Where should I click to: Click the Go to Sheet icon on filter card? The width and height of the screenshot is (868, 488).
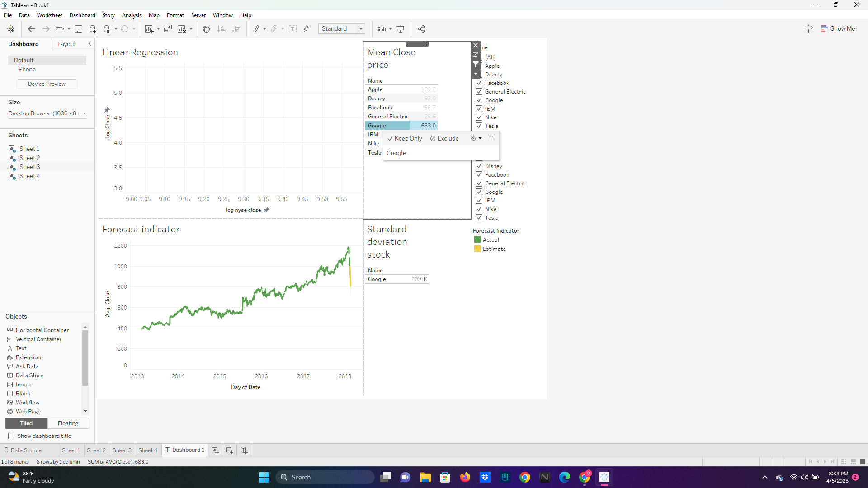(476, 55)
